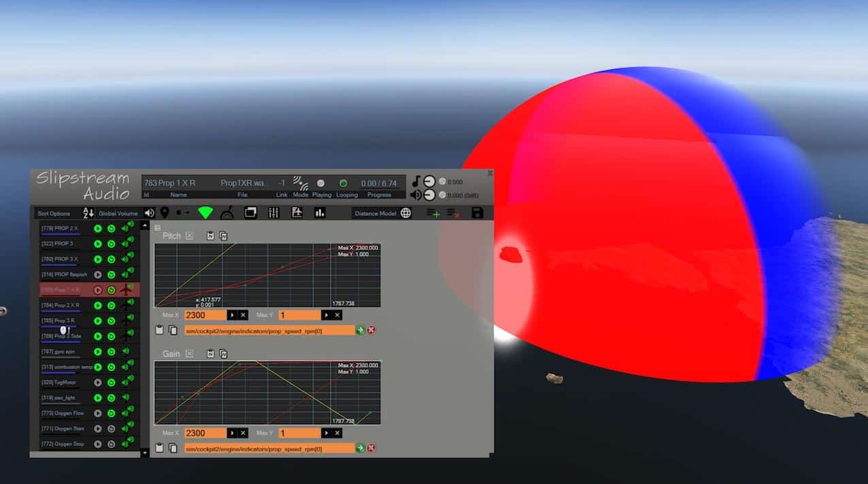Open the hamburger menu above Pitch
The image size is (868, 484).
click(158, 227)
